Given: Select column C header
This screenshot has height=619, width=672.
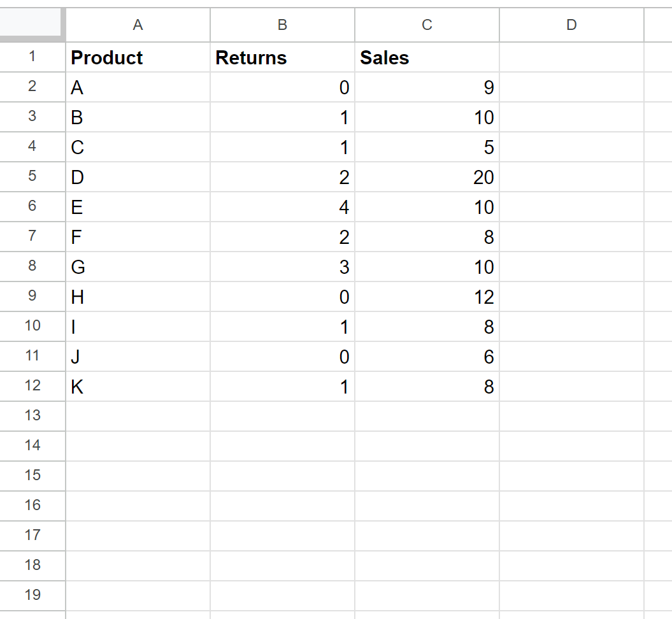Looking at the screenshot, I should 427,25.
